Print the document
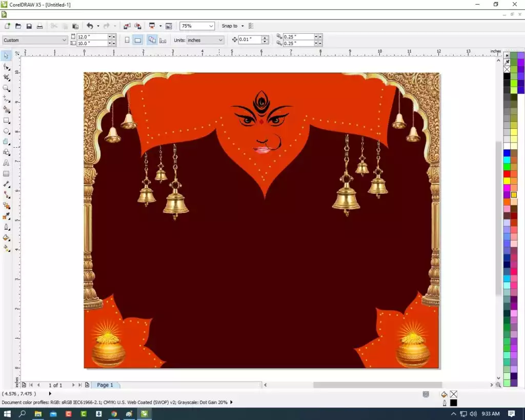The image size is (525, 420). point(40,26)
